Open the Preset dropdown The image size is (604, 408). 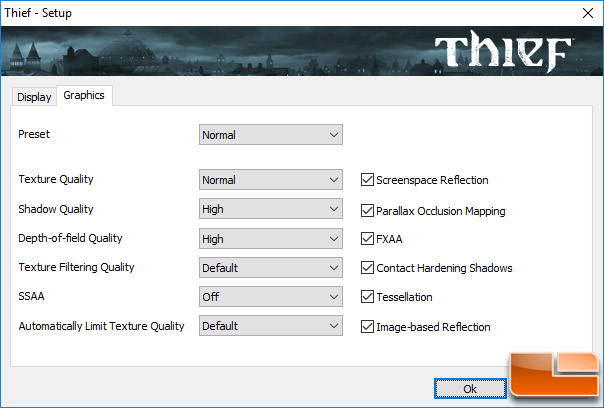pos(270,134)
